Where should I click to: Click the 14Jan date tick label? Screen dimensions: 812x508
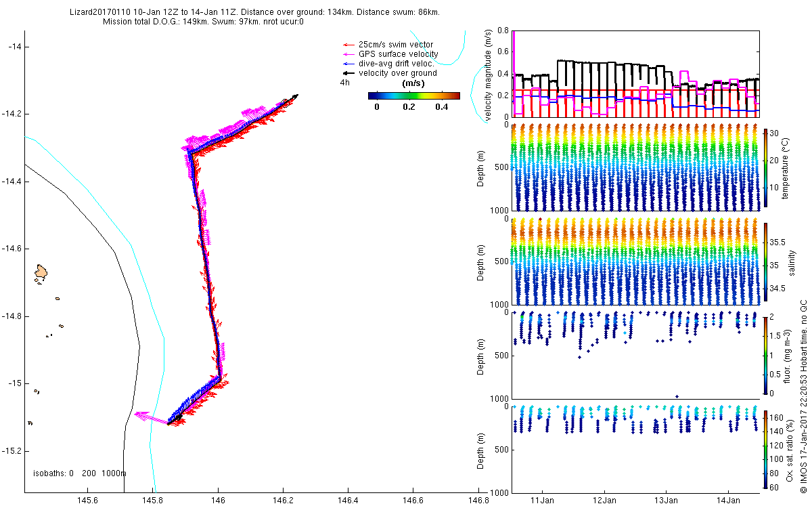tap(728, 501)
